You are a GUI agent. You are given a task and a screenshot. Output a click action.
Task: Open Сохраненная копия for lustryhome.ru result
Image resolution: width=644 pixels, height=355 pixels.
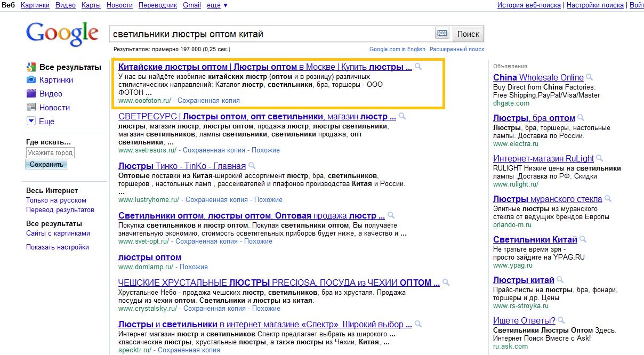216,200
